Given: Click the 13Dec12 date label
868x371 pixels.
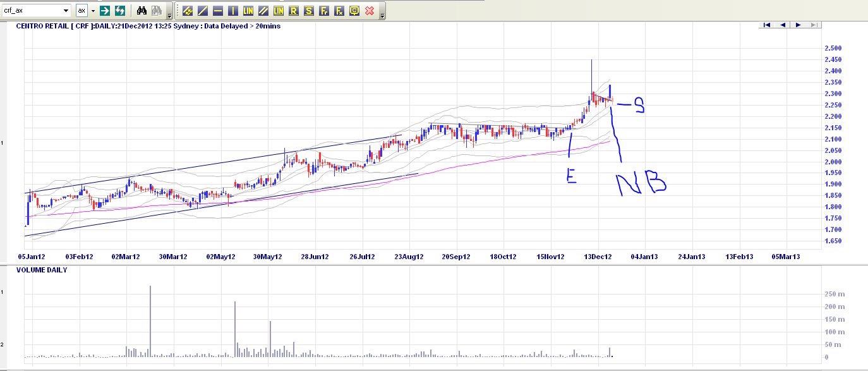Looking at the screenshot, I should 597,257.
